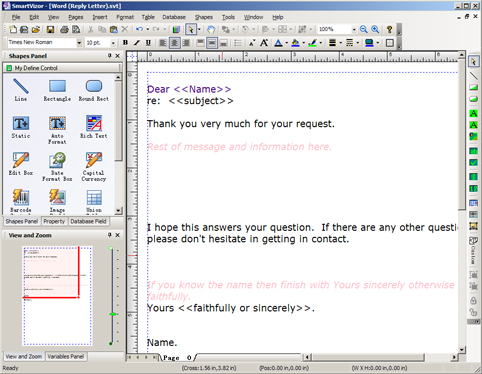Open the 100% zoom level dropdown

354,29
